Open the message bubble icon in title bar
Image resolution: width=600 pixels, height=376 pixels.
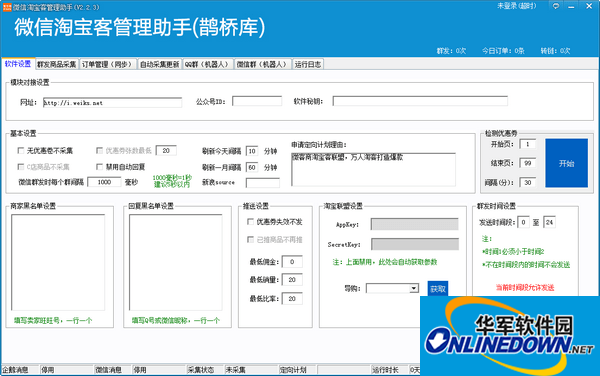click(x=556, y=6)
